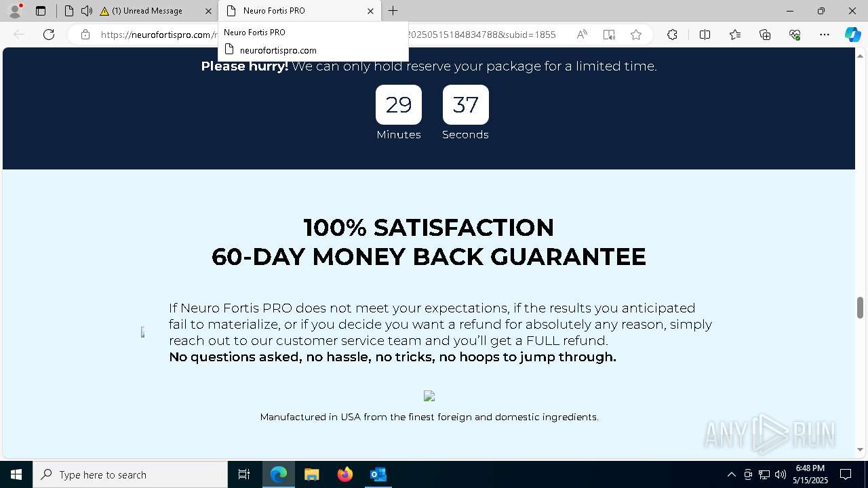Viewport: 868px width, 488px height.
Task: Close the Unread Message tab
Action: click(x=208, y=11)
